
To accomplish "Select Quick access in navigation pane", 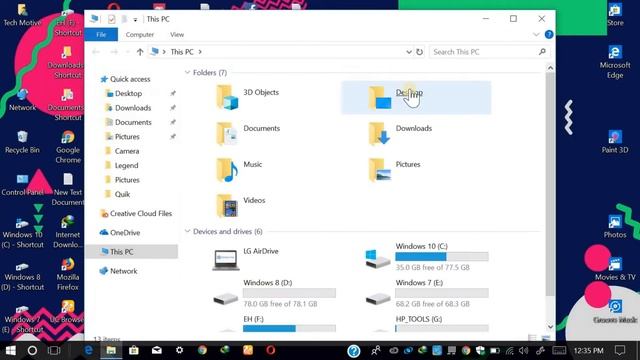I will (126, 79).
